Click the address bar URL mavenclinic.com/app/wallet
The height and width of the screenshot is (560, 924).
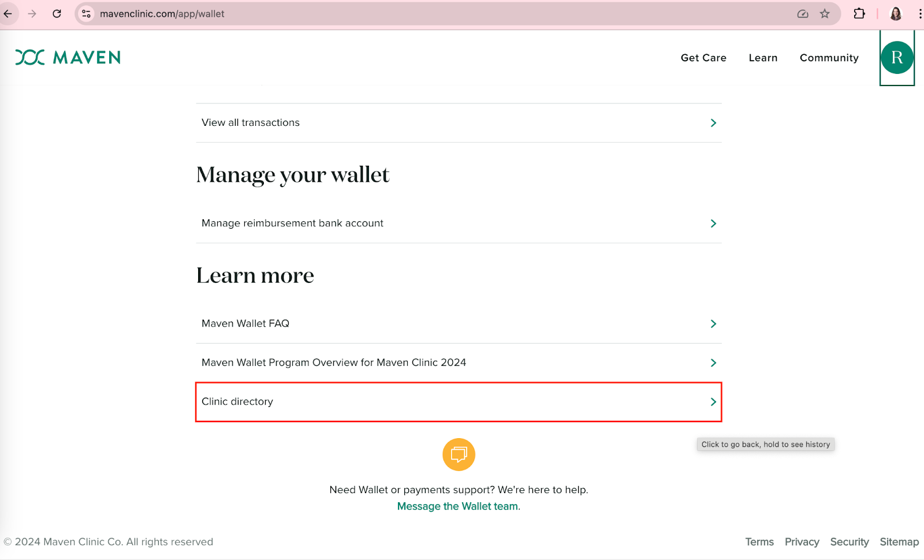[162, 14]
